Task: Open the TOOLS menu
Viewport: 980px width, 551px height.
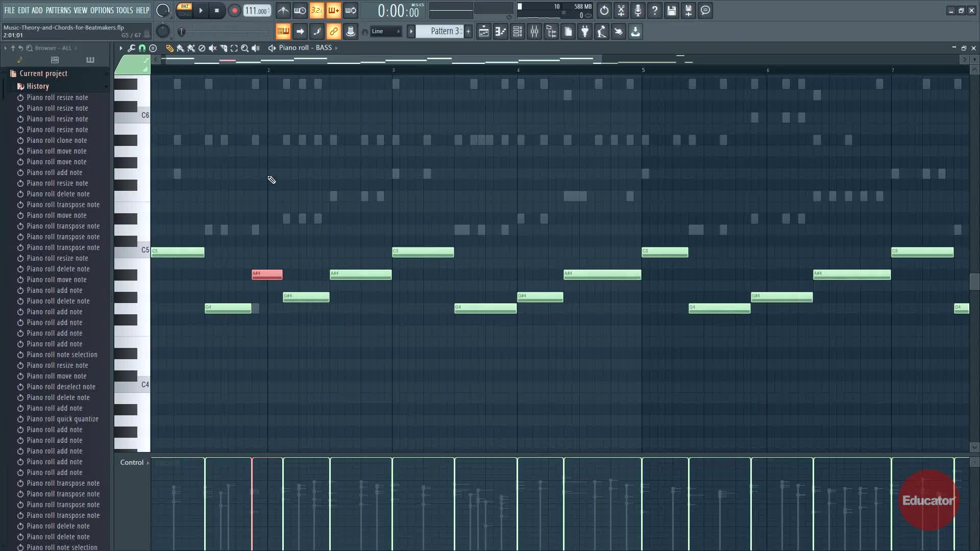Action: coord(124,10)
